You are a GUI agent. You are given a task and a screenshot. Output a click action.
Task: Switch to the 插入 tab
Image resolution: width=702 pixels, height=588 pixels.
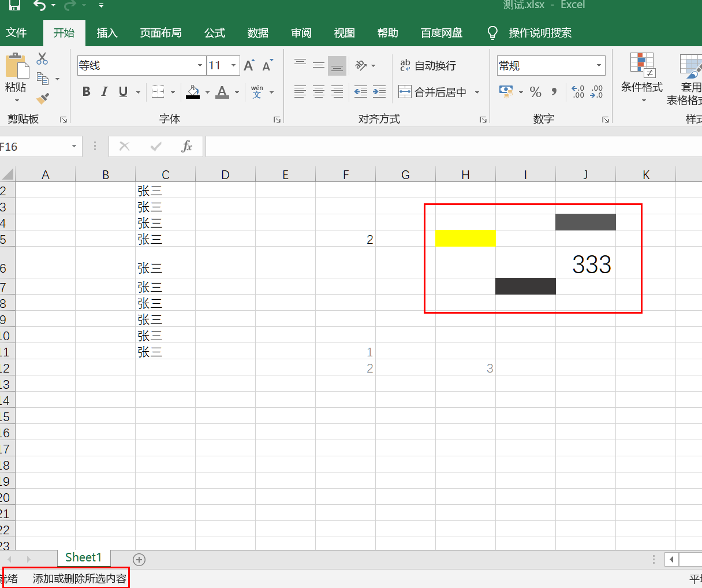click(107, 33)
